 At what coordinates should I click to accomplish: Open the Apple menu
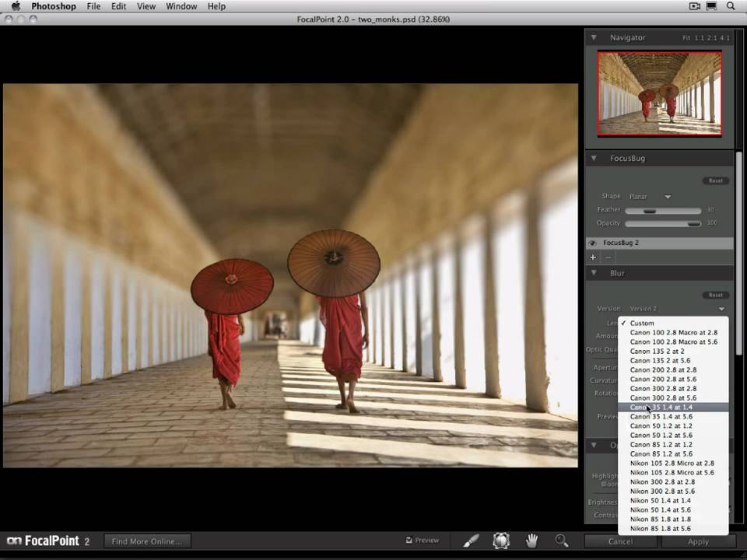pyautogui.click(x=16, y=6)
